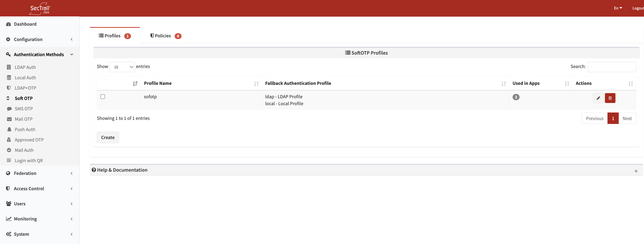644x244 pixels.
Task: Switch to the Policies tab
Action: [165, 36]
